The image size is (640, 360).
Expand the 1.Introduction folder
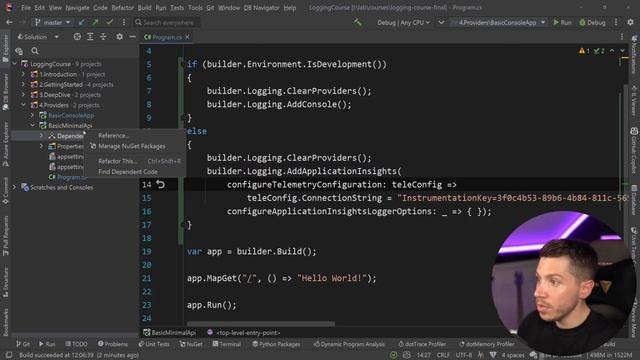coord(24,74)
